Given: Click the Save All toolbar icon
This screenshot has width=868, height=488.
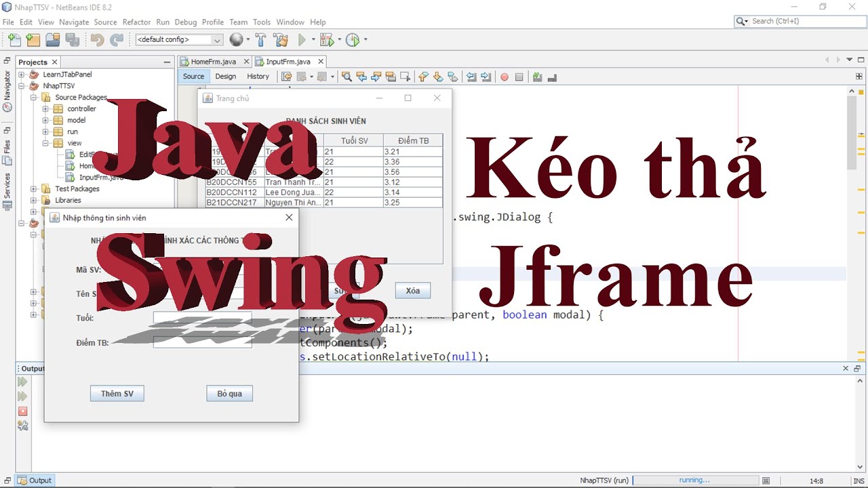Looking at the screenshot, I should click(x=72, y=40).
